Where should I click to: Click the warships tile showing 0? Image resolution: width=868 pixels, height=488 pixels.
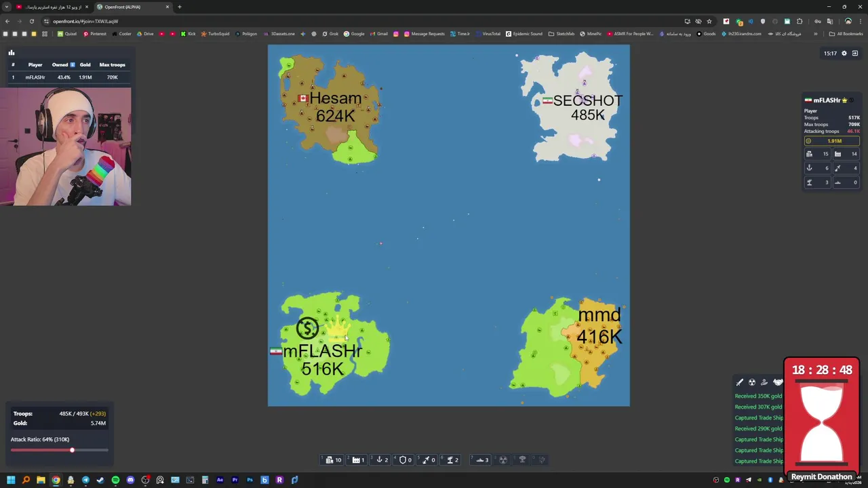click(x=846, y=182)
